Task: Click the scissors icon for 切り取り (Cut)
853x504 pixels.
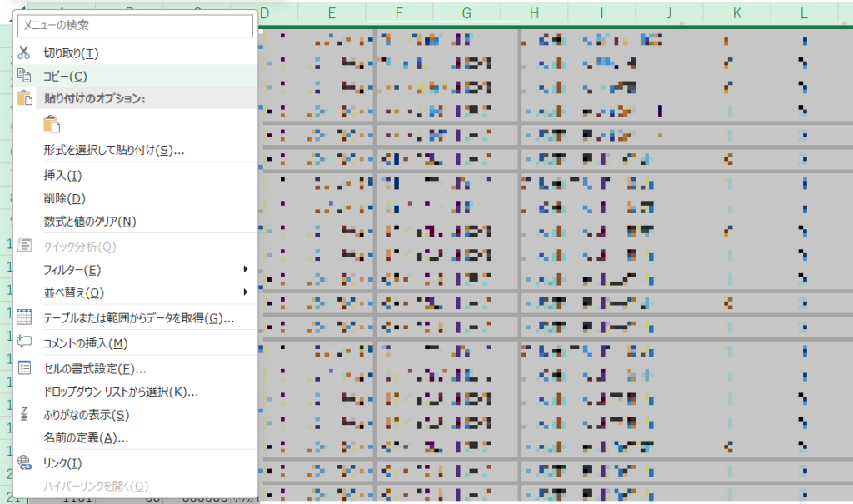Action: (x=25, y=53)
